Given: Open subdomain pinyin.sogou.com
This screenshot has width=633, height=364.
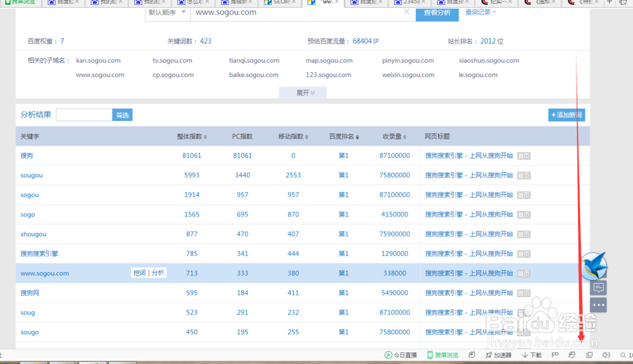Looking at the screenshot, I should 408,61.
